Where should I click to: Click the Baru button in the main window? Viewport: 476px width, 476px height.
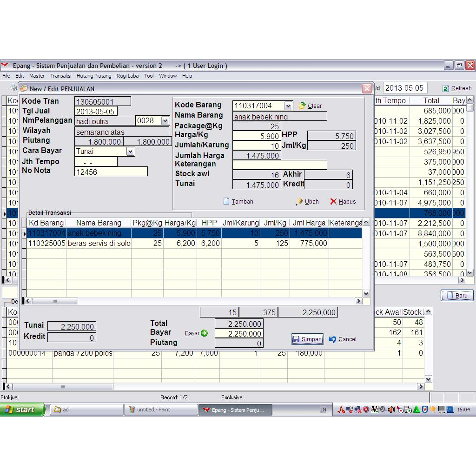click(x=457, y=295)
